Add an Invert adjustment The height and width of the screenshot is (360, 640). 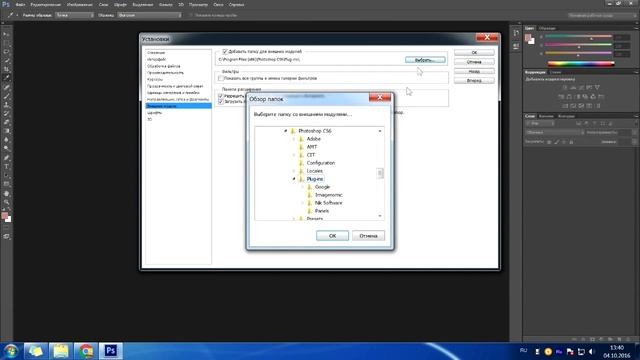point(565,106)
